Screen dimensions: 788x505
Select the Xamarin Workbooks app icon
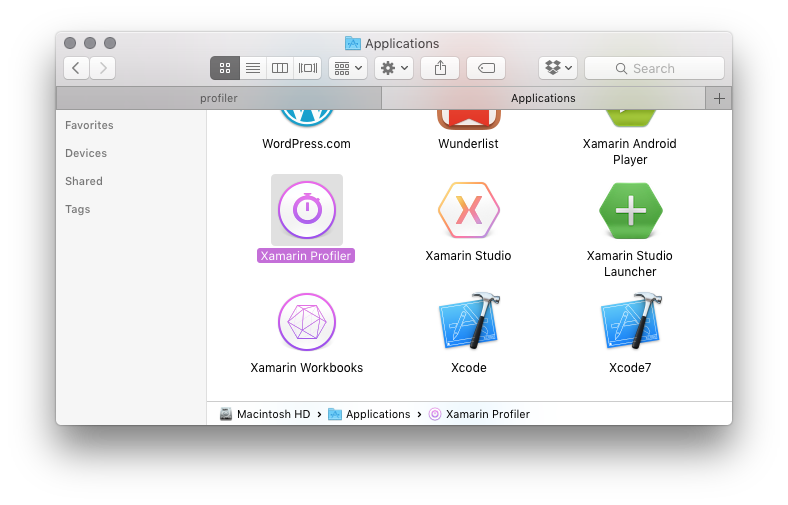(307, 322)
